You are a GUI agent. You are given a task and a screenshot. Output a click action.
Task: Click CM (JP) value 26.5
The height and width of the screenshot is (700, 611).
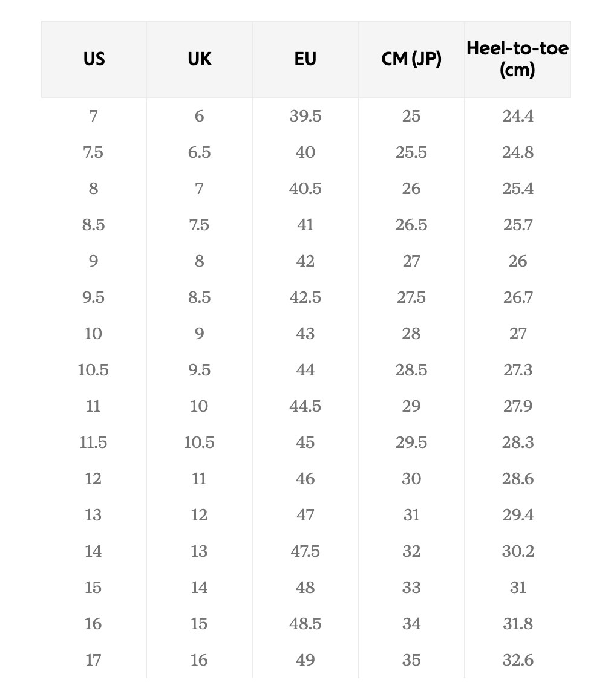click(x=411, y=225)
